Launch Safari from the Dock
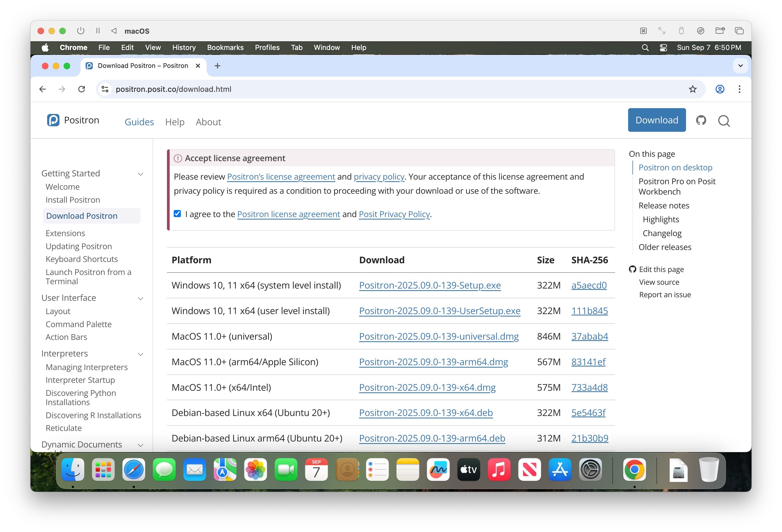782x532 pixels. (x=134, y=470)
